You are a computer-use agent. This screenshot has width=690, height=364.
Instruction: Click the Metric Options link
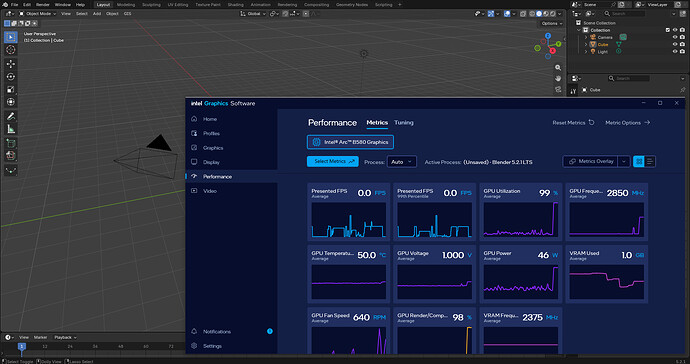point(628,123)
